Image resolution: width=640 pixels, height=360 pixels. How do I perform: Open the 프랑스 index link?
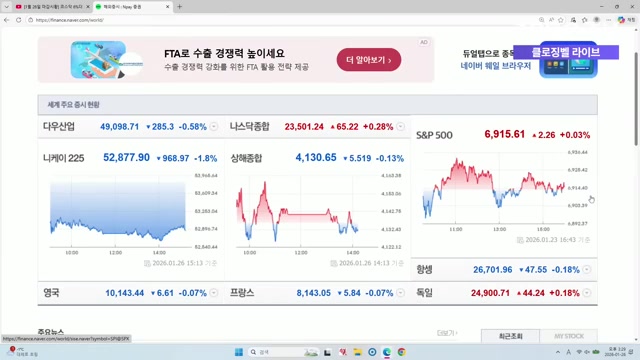tap(242, 293)
